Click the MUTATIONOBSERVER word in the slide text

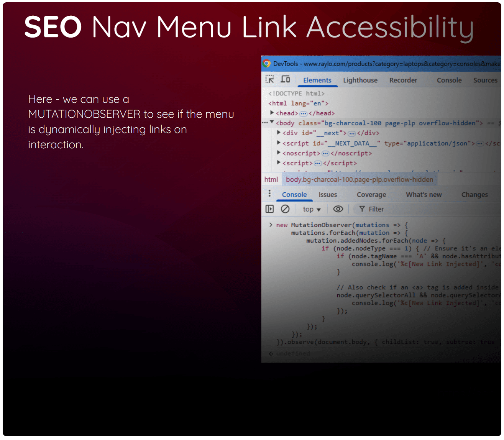(84, 114)
